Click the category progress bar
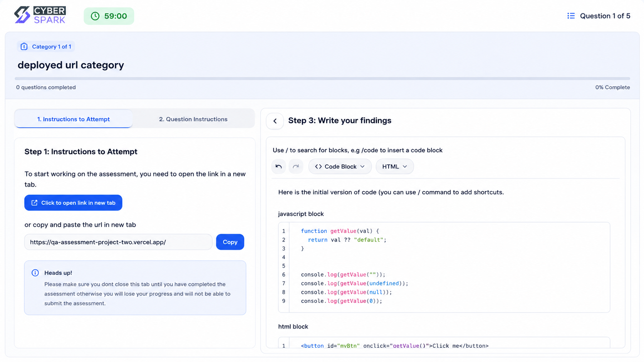Screen dimensions: 644x362 point(322,78)
